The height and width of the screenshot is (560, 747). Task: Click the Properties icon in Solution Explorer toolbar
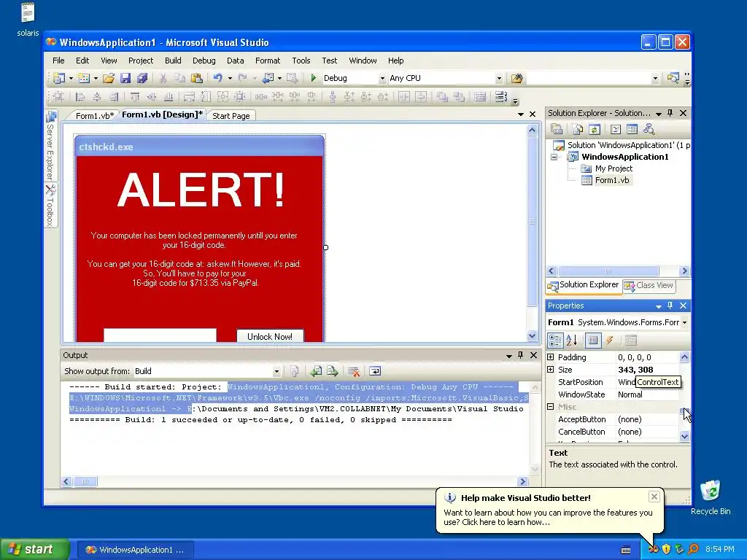[557, 129]
